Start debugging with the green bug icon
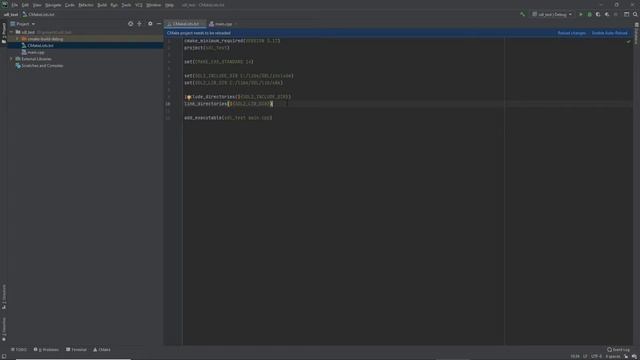 point(589,14)
